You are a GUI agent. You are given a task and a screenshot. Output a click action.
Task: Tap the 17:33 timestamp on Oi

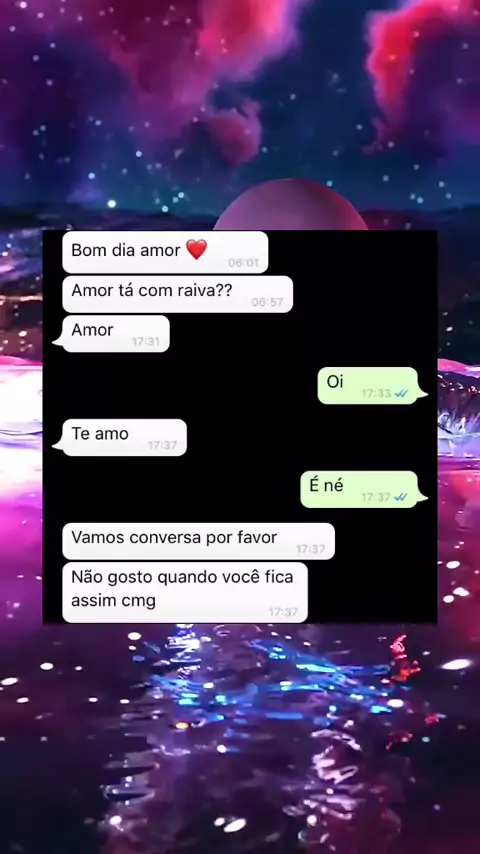point(376,393)
